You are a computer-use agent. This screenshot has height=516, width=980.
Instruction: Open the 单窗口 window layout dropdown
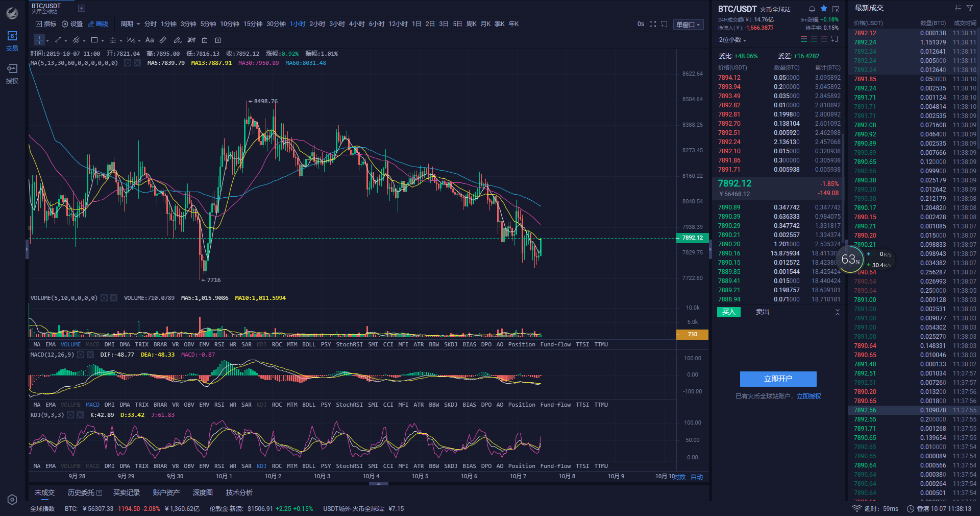coord(688,25)
